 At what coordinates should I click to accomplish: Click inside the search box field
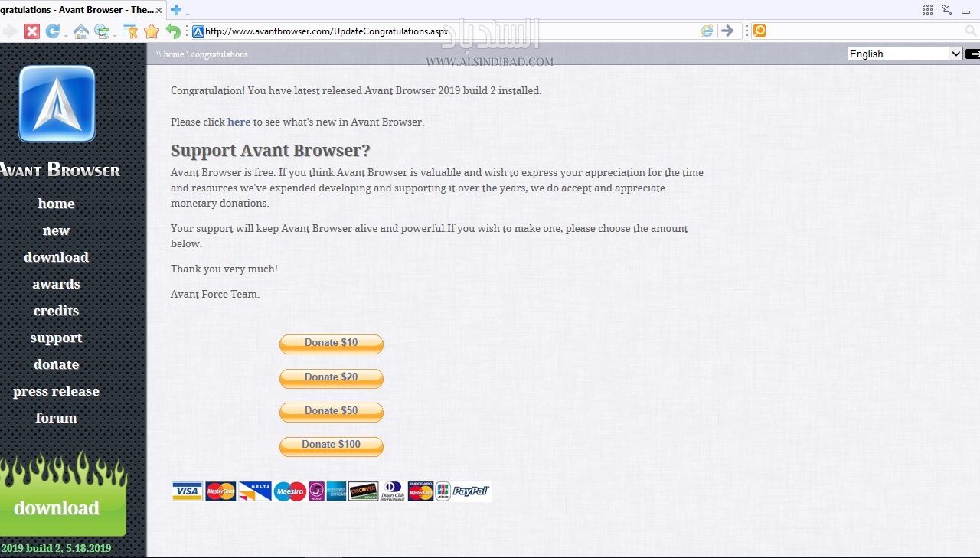(865, 31)
